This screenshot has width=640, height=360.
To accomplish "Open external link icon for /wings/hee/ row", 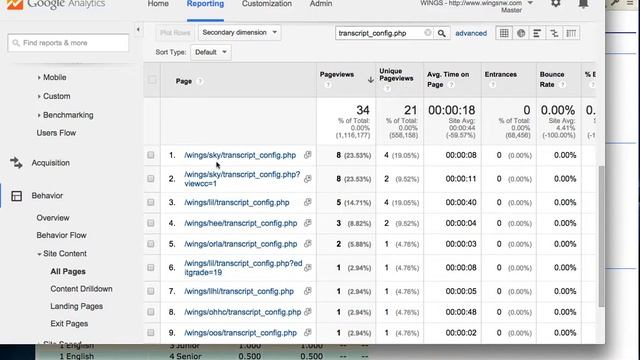I will 307,223.
